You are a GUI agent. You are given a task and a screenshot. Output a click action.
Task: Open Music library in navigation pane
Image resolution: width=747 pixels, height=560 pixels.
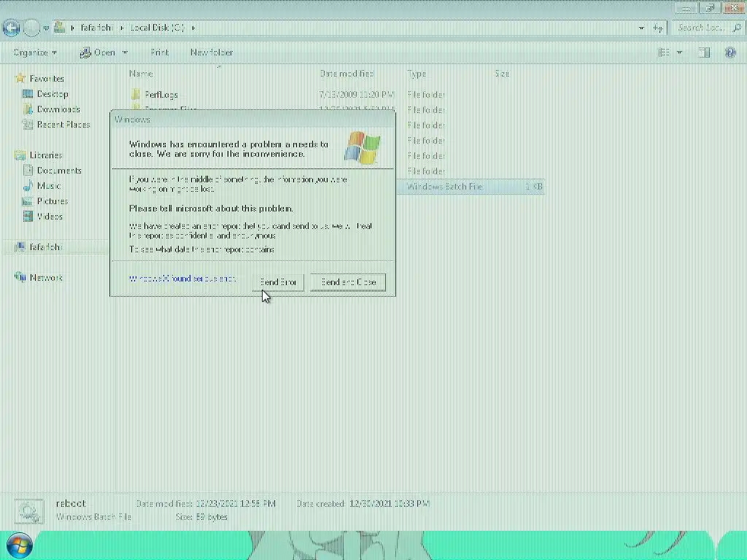(x=49, y=185)
